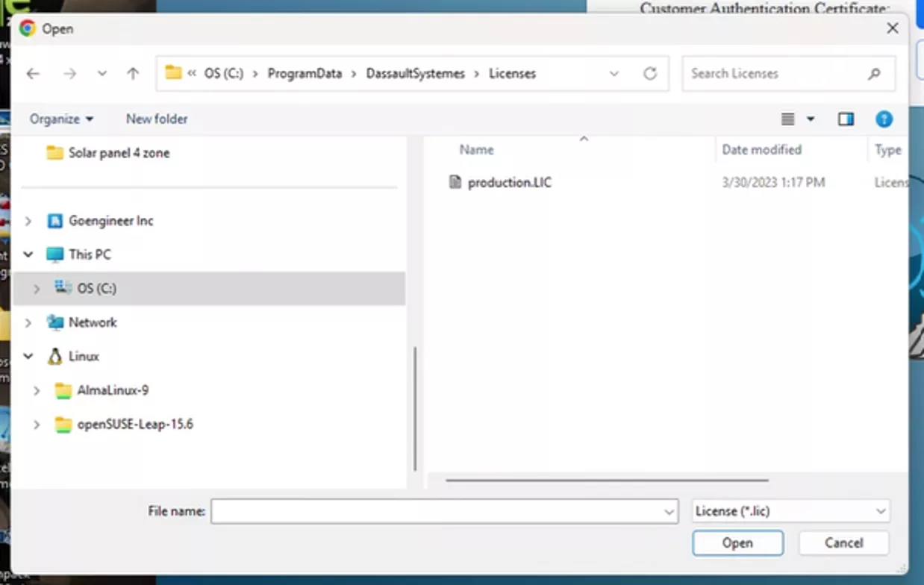This screenshot has width=924, height=585.
Task: Open Help with the question mark icon
Action: point(884,119)
